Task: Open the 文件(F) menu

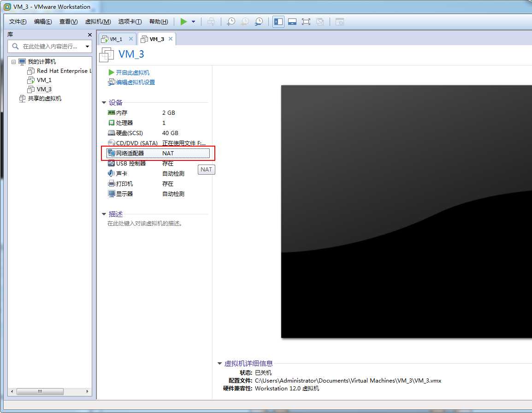Action: coord(18,22)
